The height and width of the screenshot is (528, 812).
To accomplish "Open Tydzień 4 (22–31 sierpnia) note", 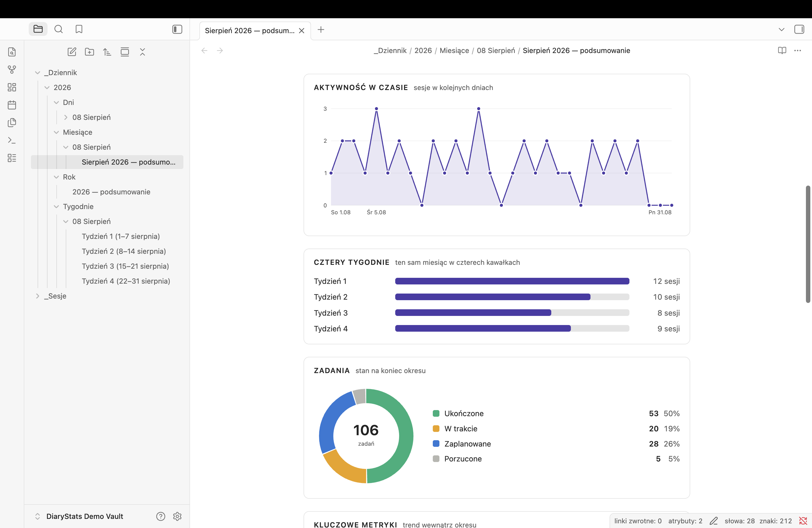I will [126, 281].
